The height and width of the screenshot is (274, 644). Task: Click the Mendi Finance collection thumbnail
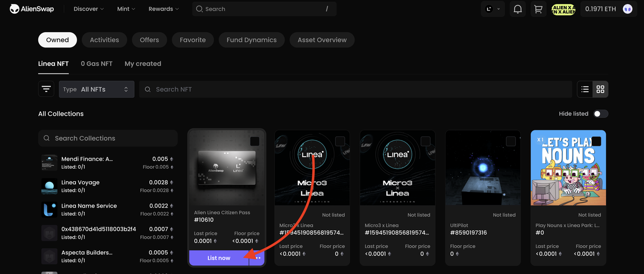(x=49, y=163)
